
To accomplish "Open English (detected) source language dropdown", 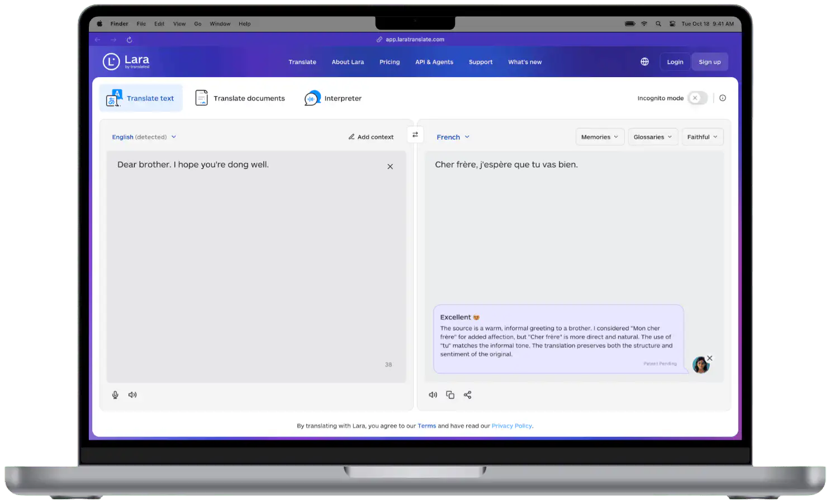I will point(144,137).
